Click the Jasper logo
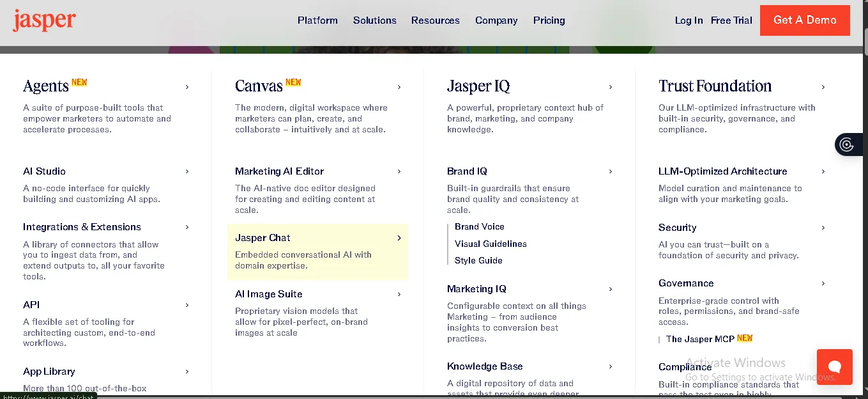 pyautogui.click(x=44, y=20)
